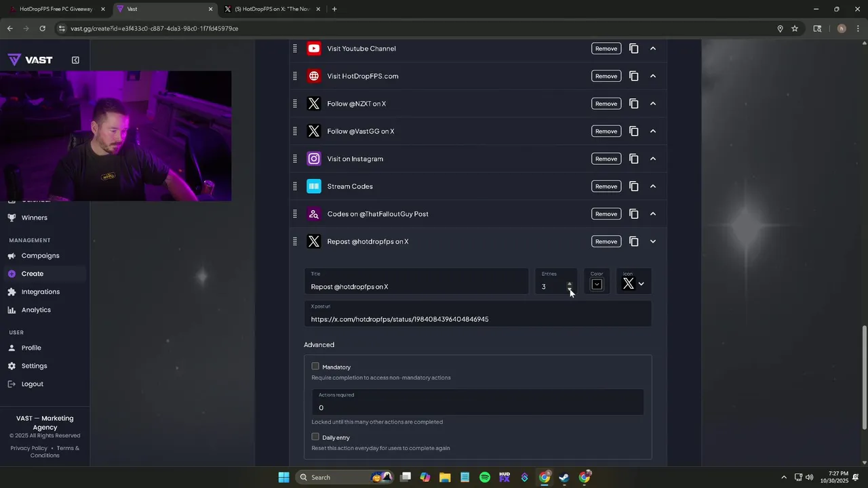
Task: Increase the Entries value with stepper
Action: click(570, 283)
